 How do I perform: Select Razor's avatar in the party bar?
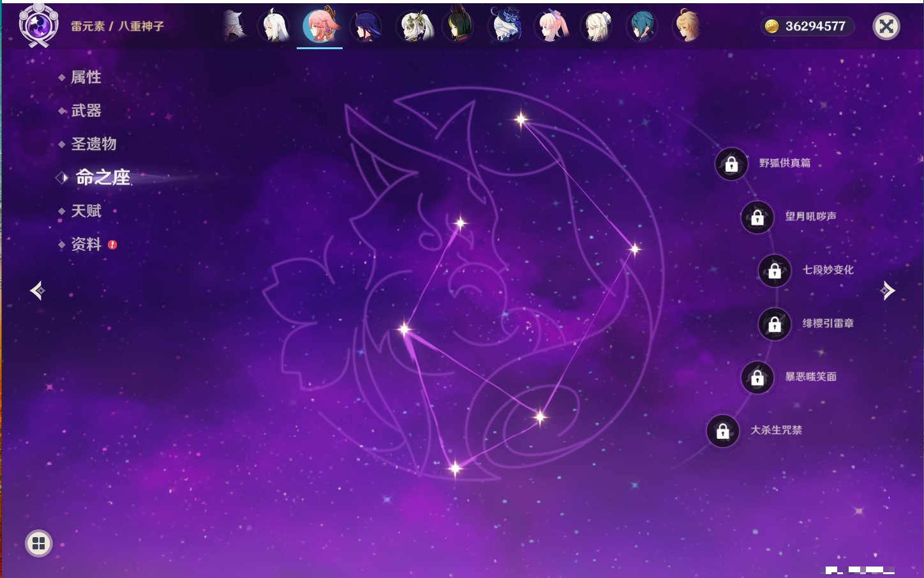coord(234,26)
